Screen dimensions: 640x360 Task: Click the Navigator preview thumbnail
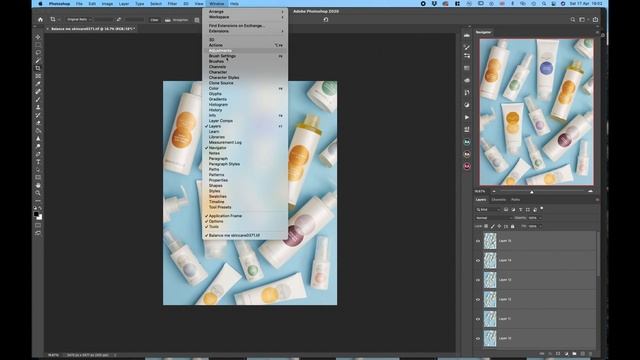click(536, 112)
